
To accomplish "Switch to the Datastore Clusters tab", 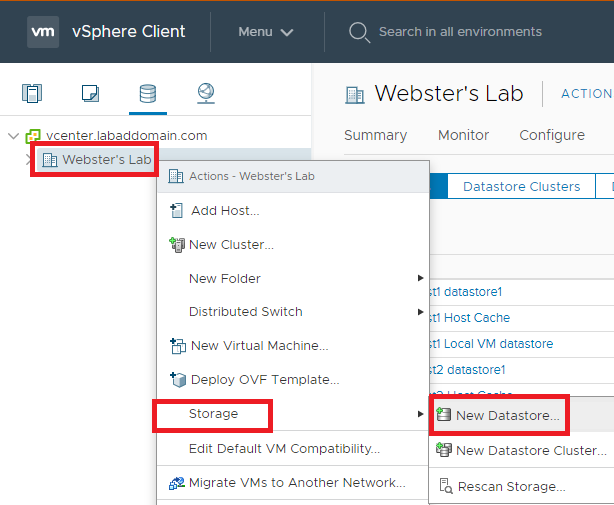I will point(521,186).
